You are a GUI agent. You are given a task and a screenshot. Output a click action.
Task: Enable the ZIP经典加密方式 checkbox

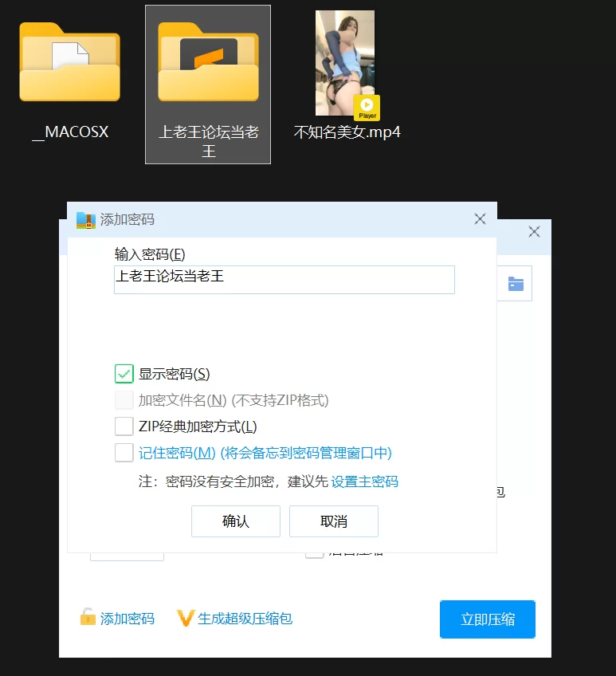tap(124, 426)
